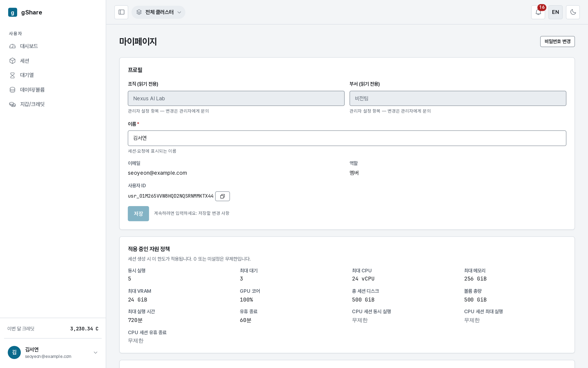Viewport: 588px width, 368px height.
Task: Click the read-only 부서 field 비전팀
Action: 458,98
